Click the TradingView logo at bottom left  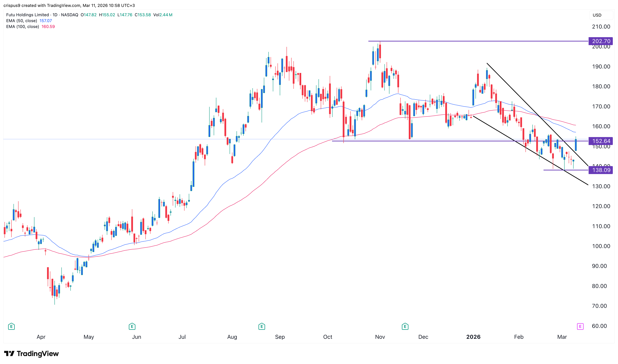click(x=31, y=353)
